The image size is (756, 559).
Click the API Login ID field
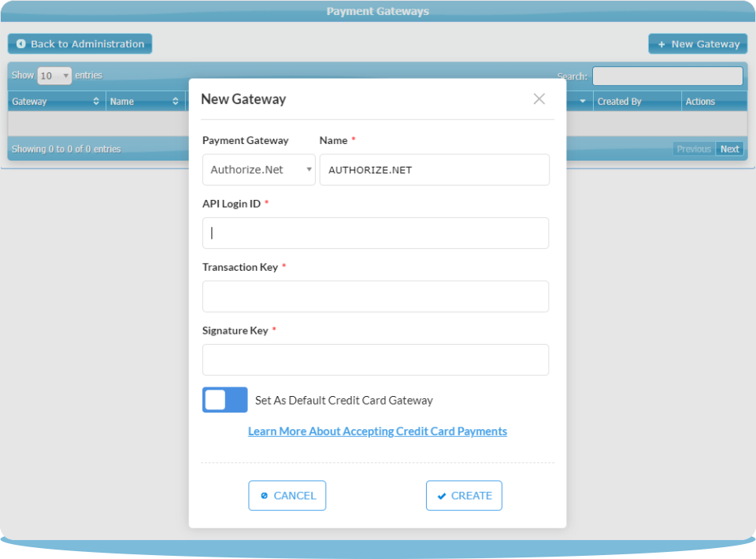(375, 233)
